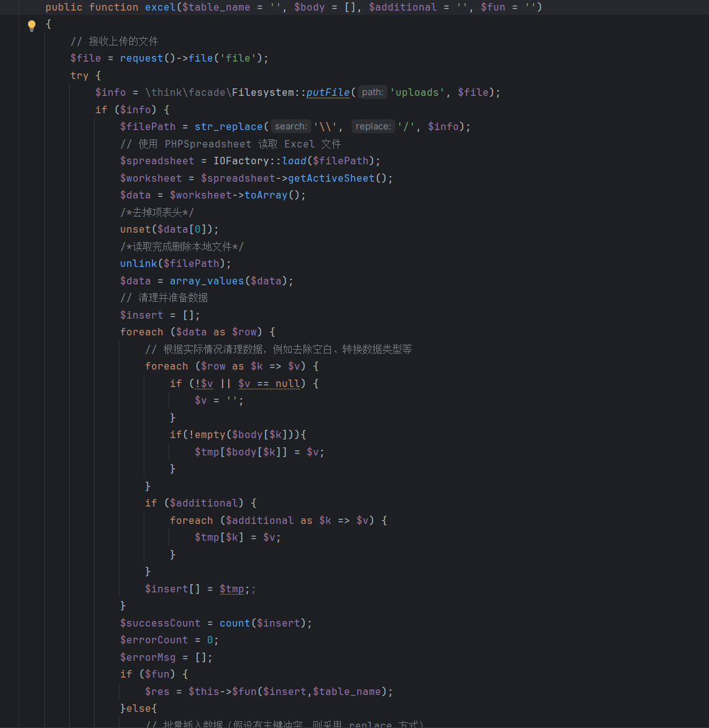Click the putFile method call
The height and width of the screenshot is (728, 709).
tap(328, 92)
